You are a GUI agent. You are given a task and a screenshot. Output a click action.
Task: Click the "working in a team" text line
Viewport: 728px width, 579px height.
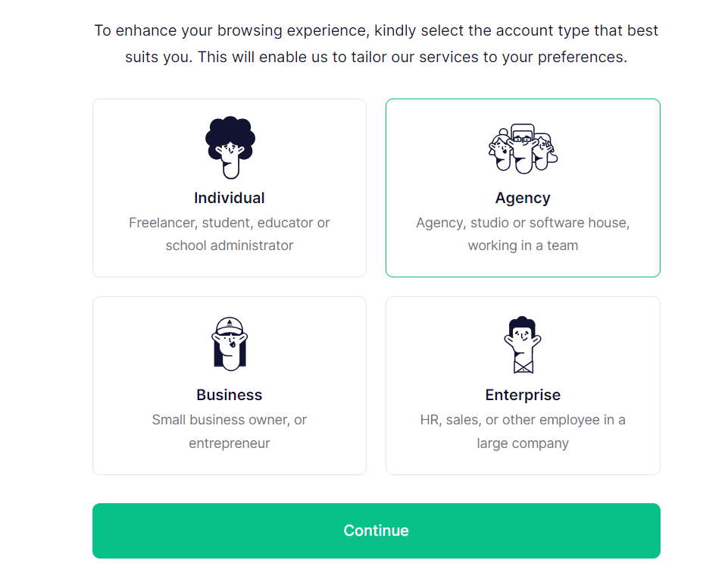(523, 246)
